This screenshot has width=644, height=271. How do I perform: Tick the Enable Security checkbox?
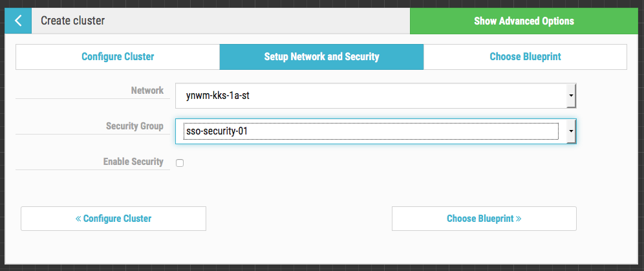[180, 163]
